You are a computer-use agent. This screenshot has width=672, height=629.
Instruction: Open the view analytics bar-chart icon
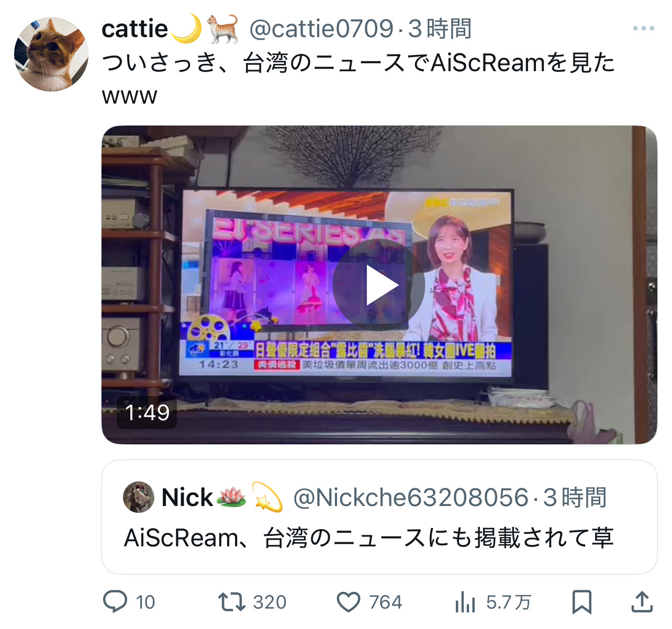click(465, 602)
